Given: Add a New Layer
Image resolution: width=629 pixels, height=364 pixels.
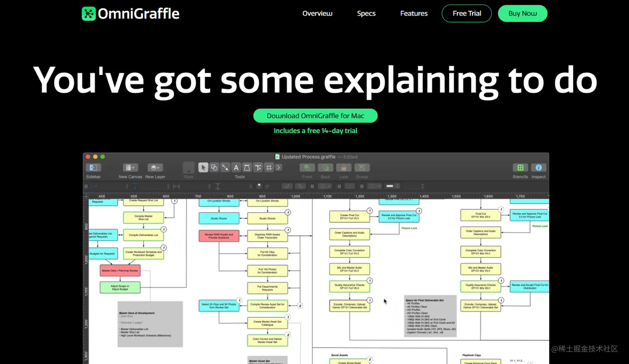Looking at the screenshot, I should (x=155, y=168).
